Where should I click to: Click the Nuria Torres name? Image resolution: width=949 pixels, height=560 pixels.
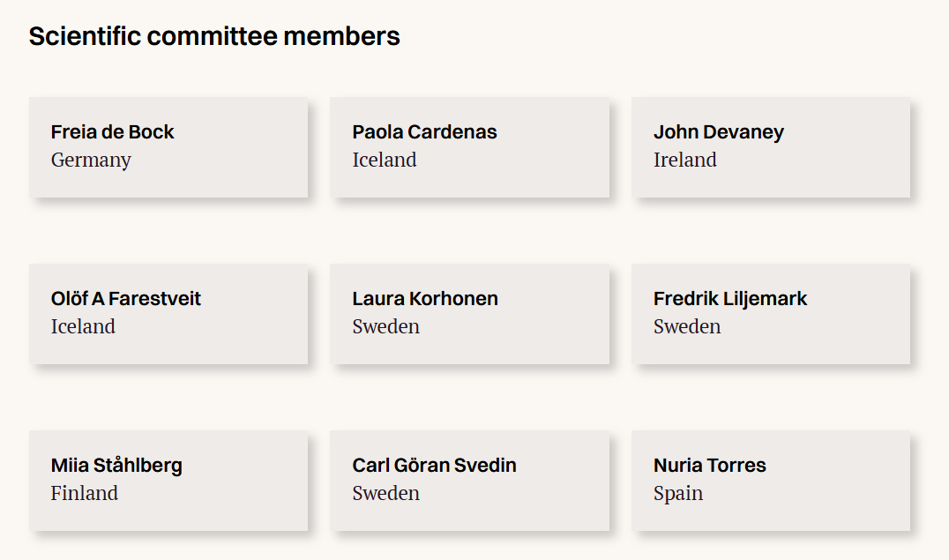point(709,466)
